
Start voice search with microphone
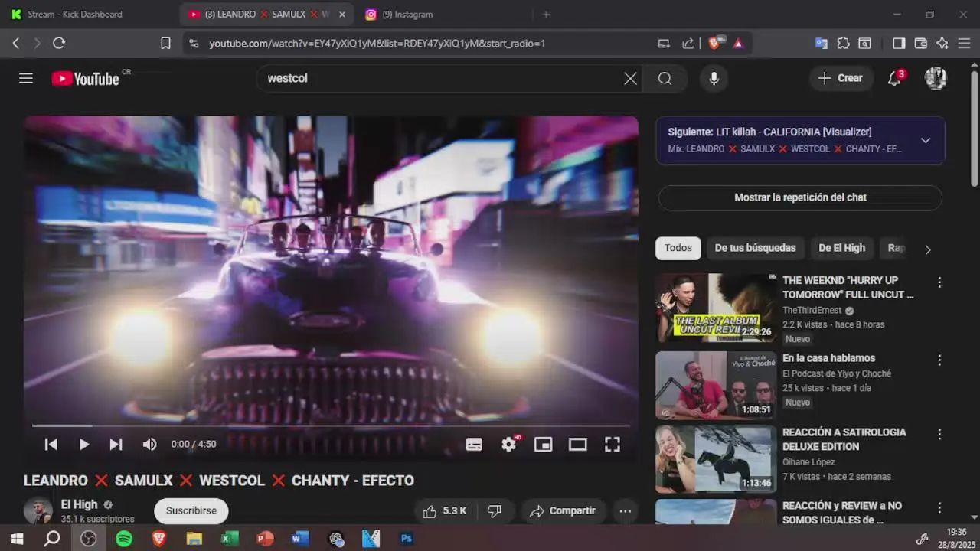714,78
